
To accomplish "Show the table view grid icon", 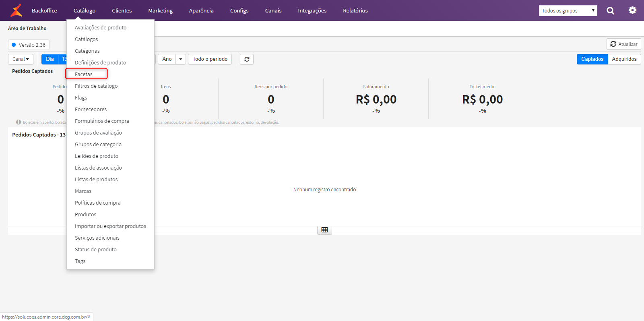I will click(324, 230).
